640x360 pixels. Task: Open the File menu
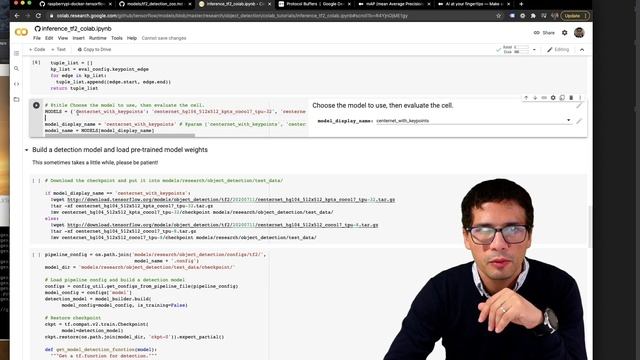coord(37,38)
